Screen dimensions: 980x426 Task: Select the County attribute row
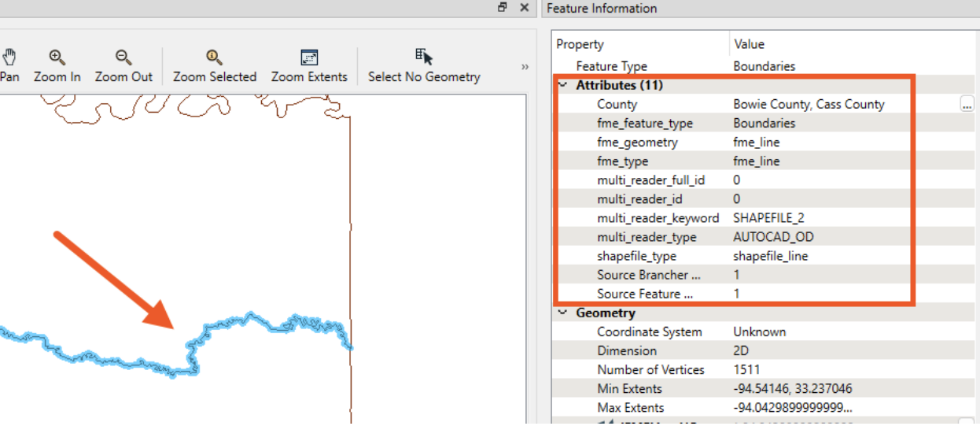(764, 104)
